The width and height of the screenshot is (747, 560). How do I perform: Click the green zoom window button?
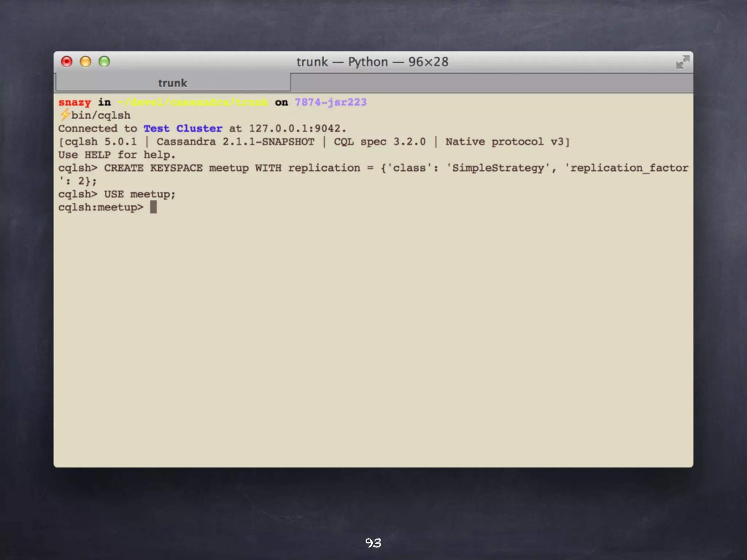(104, 62)
